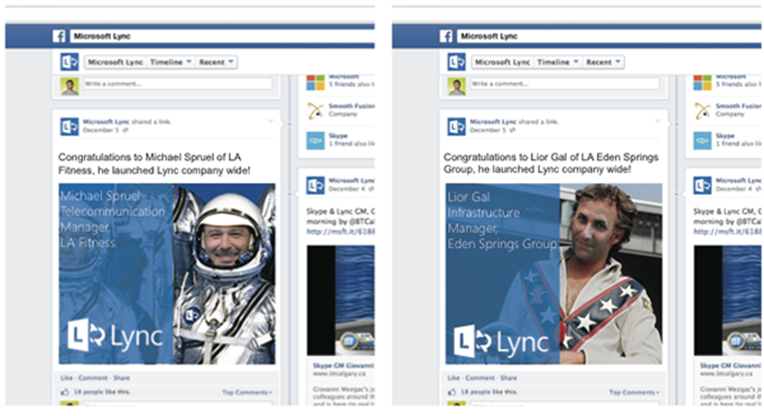Like the Lior Gal post
Screen dimensions: 764x416
tap(453, 378)
